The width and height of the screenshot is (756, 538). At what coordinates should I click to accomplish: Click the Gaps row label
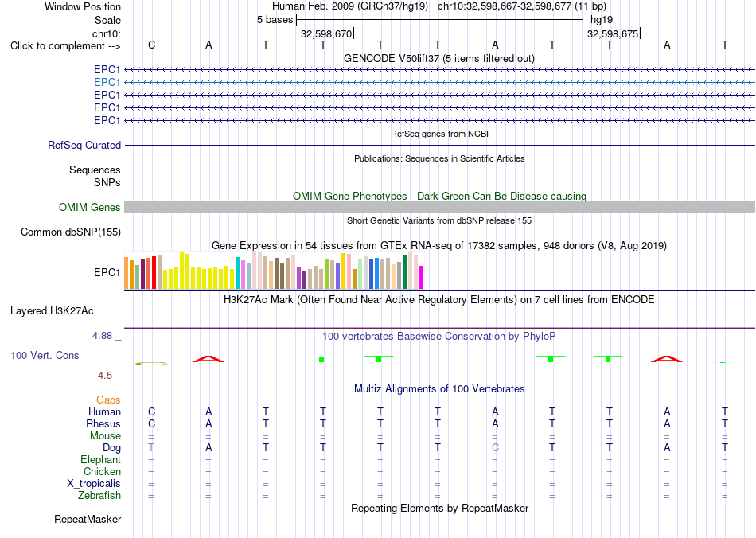(108, 400)
